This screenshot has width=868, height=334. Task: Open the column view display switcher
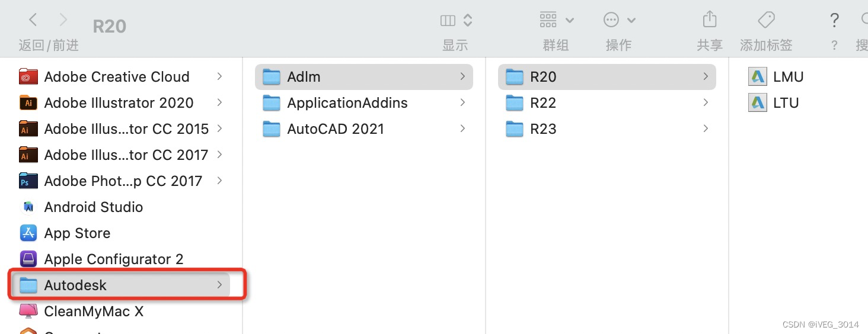456,20
